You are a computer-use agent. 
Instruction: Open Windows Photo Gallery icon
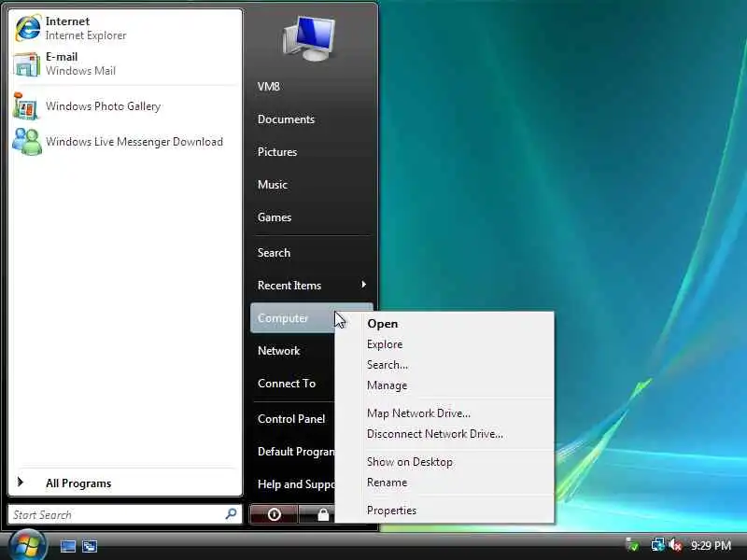26,105
